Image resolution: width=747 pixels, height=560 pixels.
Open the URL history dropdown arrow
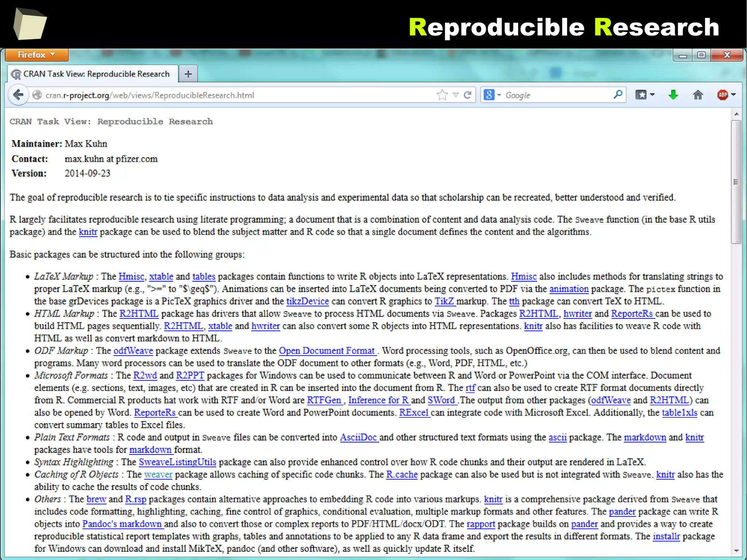456,95
